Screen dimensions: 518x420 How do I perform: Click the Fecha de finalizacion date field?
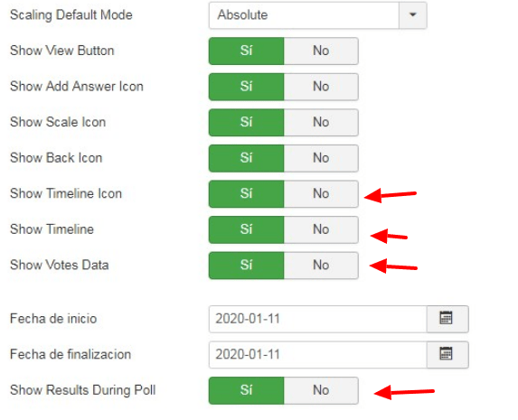[318, 355]
